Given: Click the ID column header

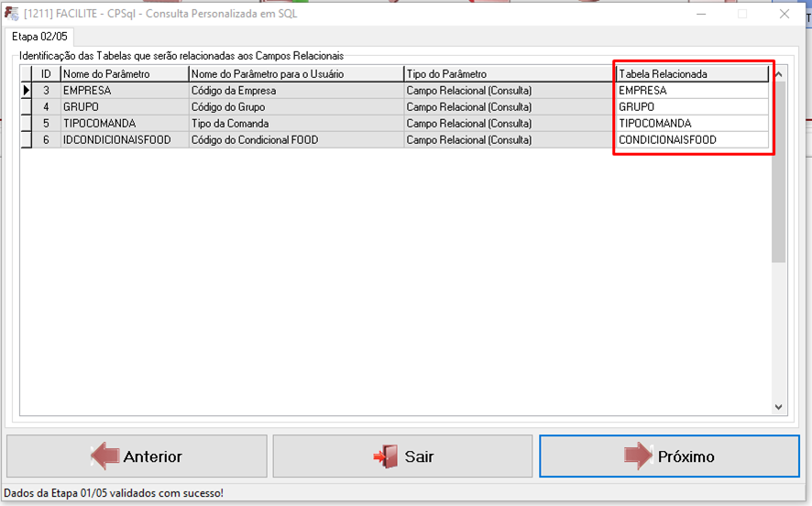Looking at the screenshot, I should 46,74.
